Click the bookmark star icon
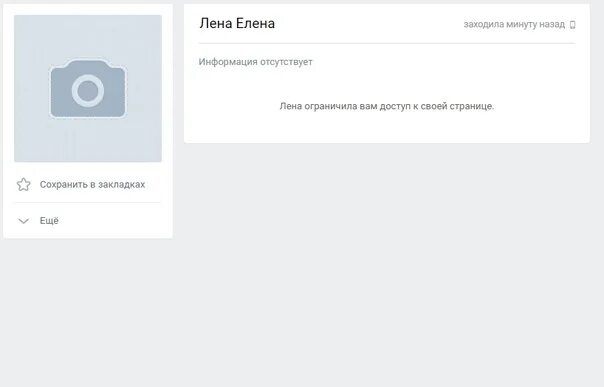 (23, 184)
